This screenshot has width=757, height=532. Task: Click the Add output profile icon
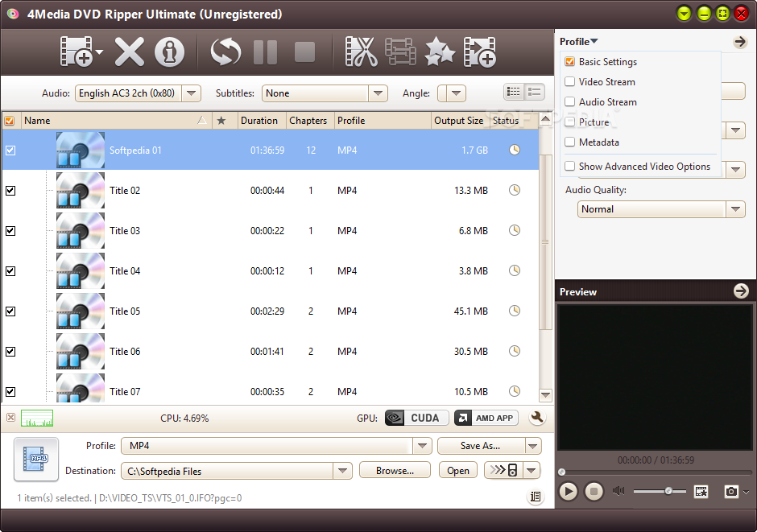coord(479,52)
